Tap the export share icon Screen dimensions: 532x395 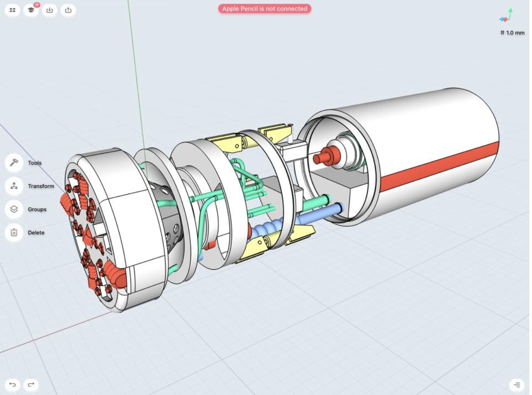point(68,10)
